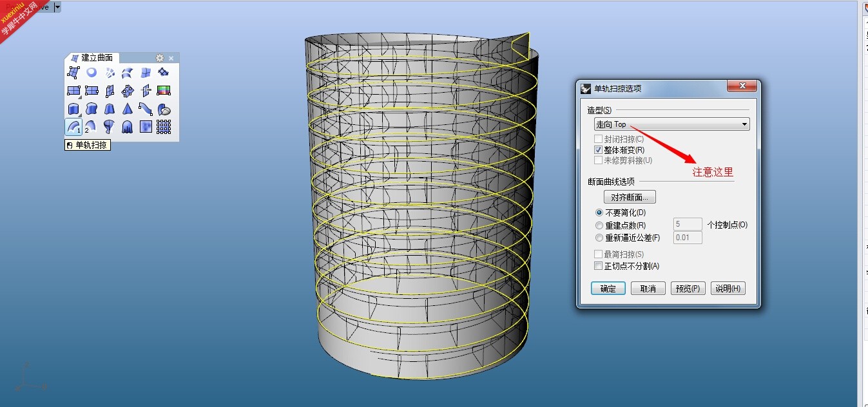Viewport: 868px width, 407px height.
Task: Select the diagonal curve-network surface tool
Action: [x=164, y=73]
